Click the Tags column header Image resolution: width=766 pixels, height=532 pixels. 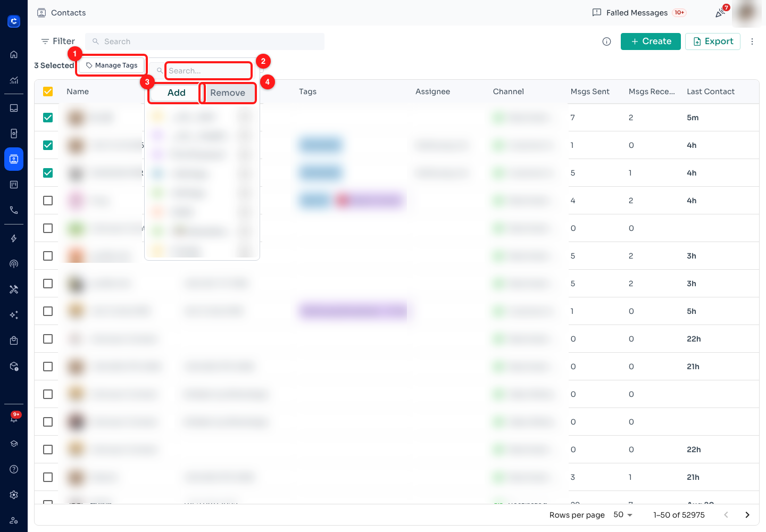(x=307, y=92)
